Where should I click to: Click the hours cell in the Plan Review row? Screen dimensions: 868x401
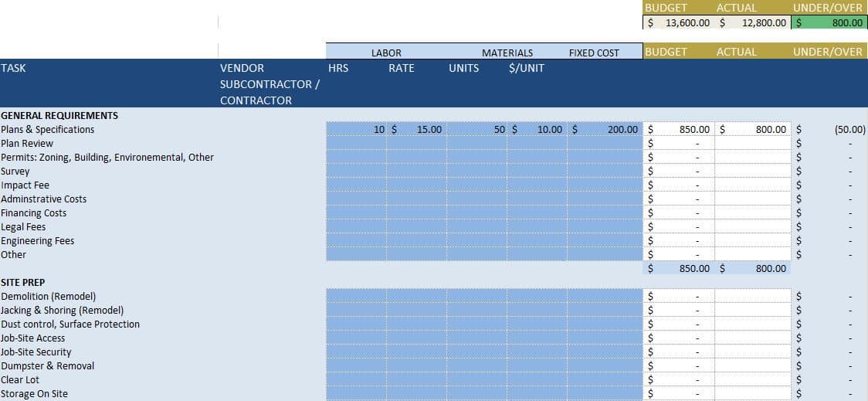tap(357, 144)
